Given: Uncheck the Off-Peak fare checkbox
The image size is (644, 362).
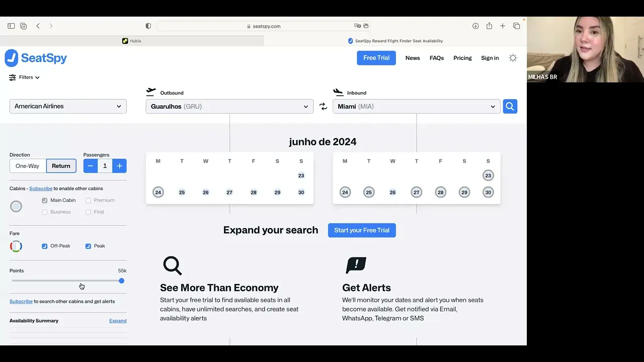Looking at the screenshot, I should 45,246.
